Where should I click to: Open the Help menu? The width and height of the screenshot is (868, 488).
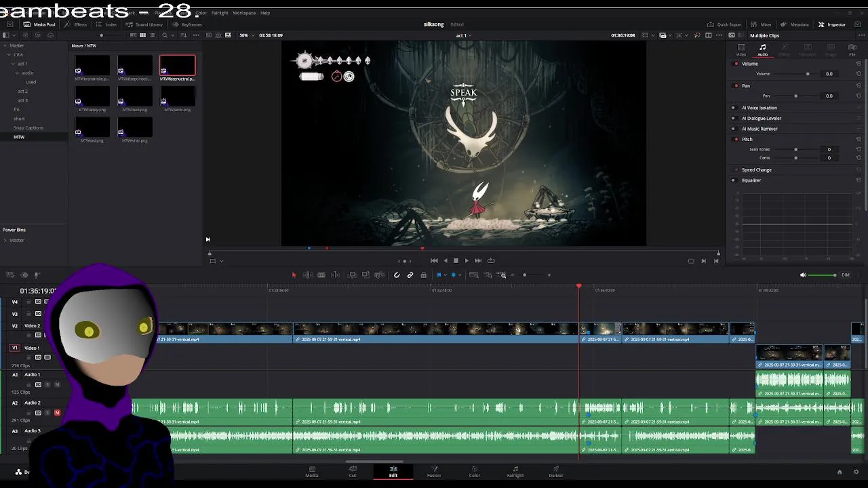265,13
